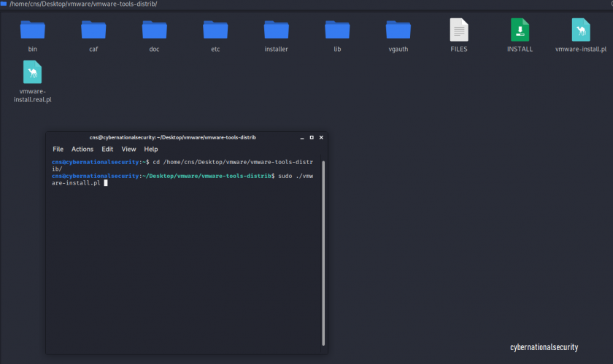
Task: Maximize the terminal window
Action: coord(312,138)
